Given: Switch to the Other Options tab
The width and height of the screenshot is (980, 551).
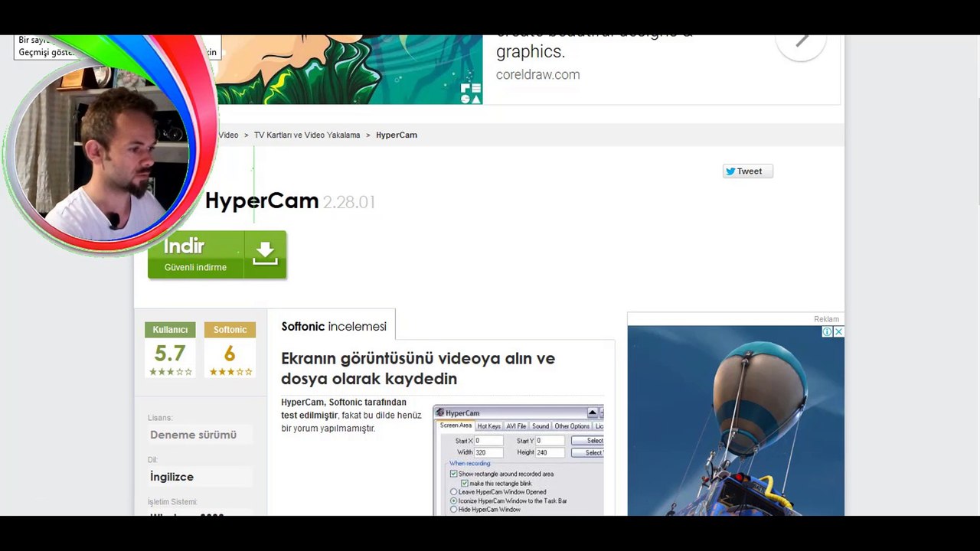Looking at the screenshot, I should (x=572, y=426).
